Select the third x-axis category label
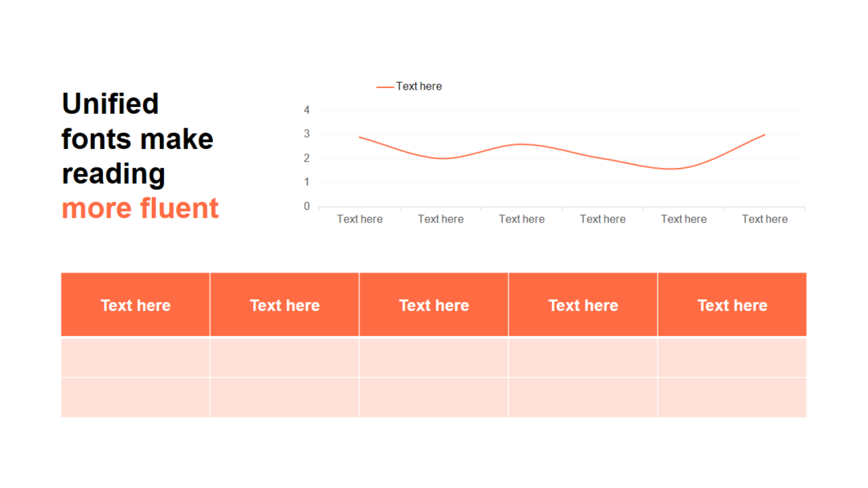 coord(521,219)
